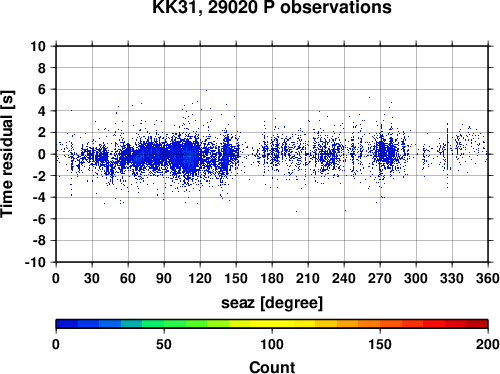Click the x-axis tick label '120'
This screenshot has width=500, height=374.
tap(200, 278)
